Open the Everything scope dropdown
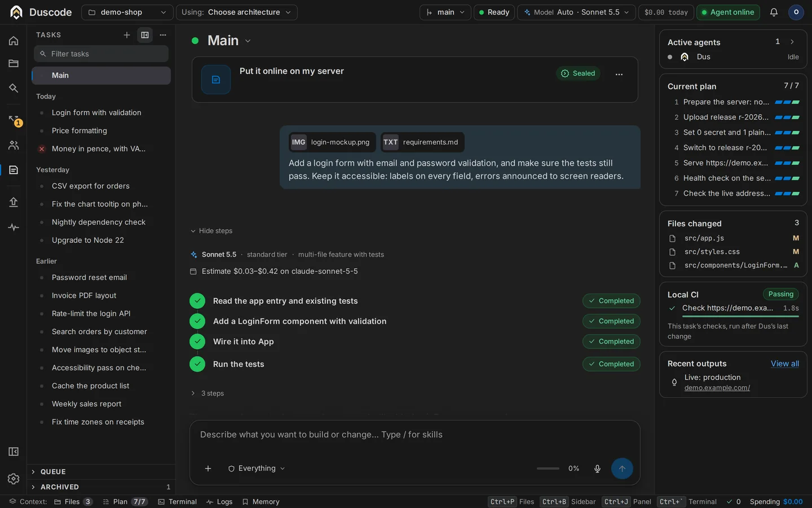The height and width of the screenshot is (508, 812). pyautogui.click(x=257, y=468)
